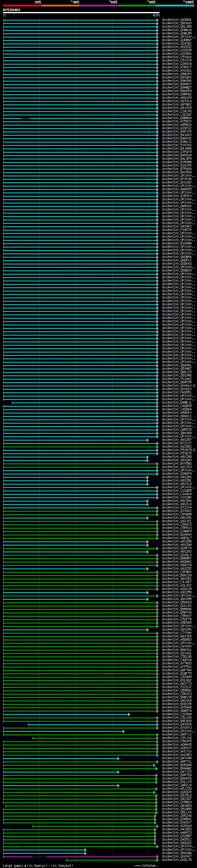
Task: Click the cyan alignment bar for UniRef100_B4NEJ1
Action: click(x=85, y=403)
